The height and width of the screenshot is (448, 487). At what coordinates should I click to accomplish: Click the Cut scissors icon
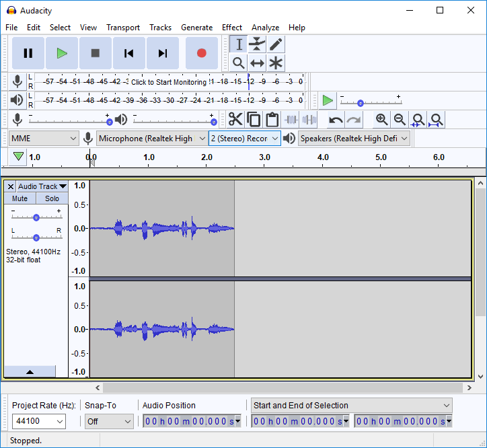pos(235,120)
